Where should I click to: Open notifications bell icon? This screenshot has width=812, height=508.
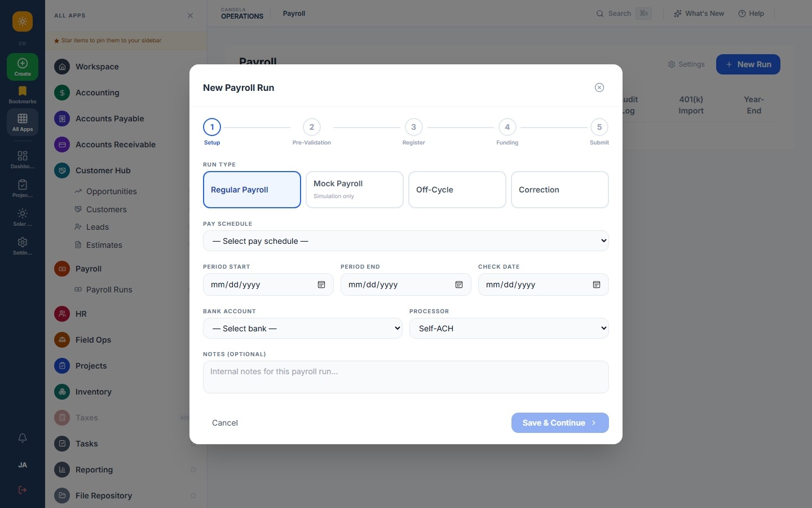click(23, 438)
